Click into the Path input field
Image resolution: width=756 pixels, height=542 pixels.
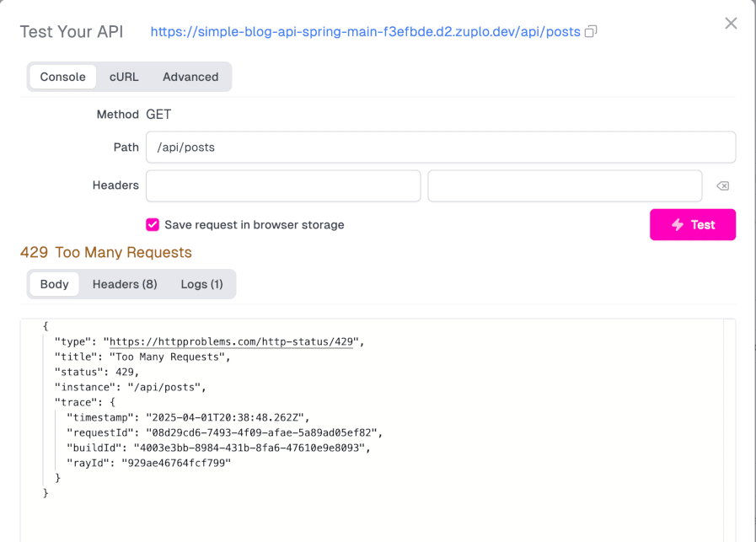(x=440, y=147)
